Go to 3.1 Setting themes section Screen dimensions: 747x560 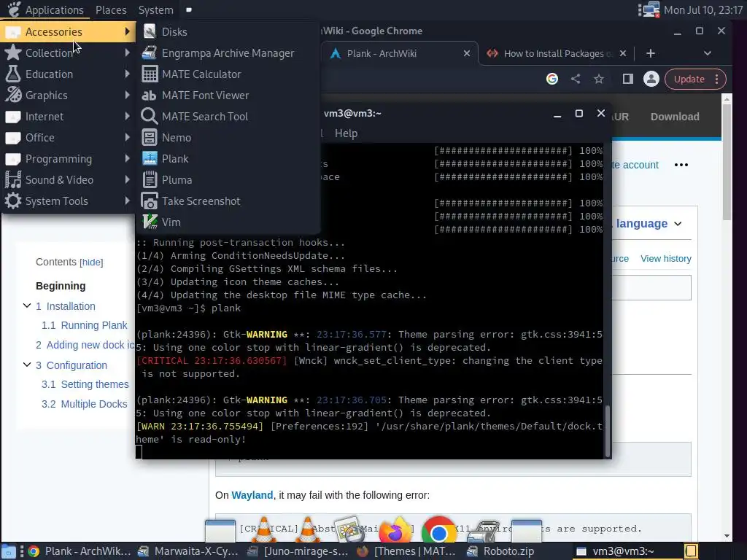pyautogui.click(x=85, y=384)
